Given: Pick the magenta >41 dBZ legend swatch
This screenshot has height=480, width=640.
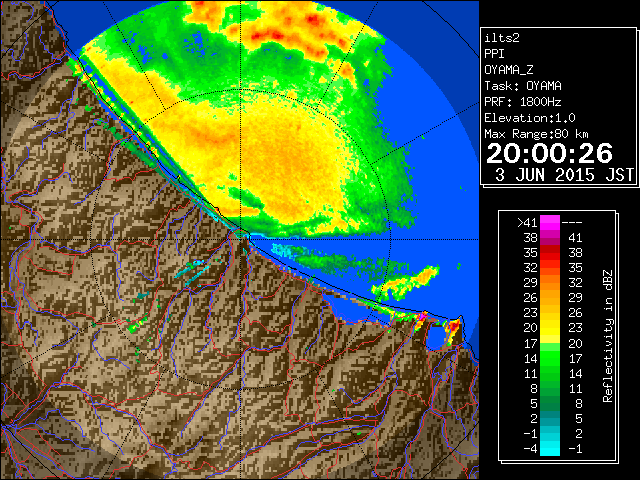Looking at the screenshot, I should click(x=550, y=223).
